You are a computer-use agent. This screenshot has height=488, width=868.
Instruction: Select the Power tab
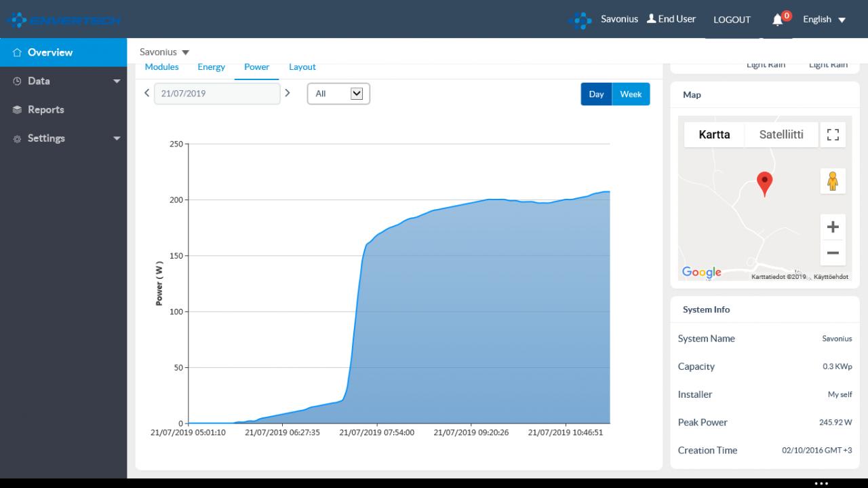pos(257,67)
